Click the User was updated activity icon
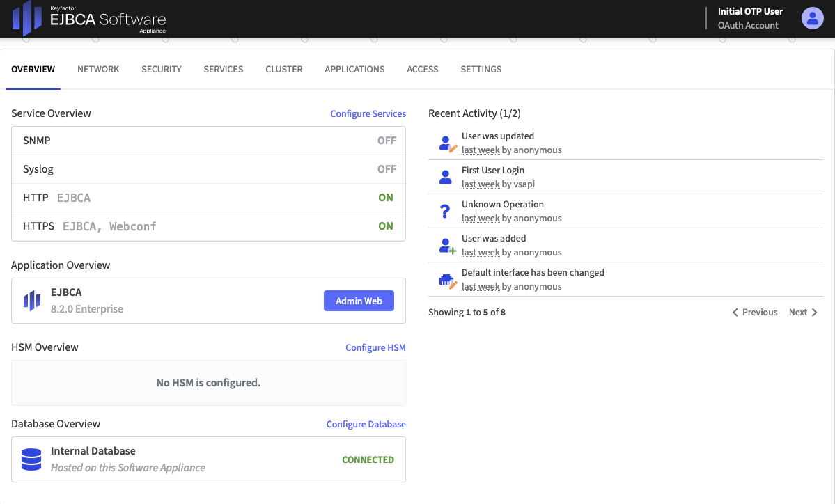 (447, 143)
